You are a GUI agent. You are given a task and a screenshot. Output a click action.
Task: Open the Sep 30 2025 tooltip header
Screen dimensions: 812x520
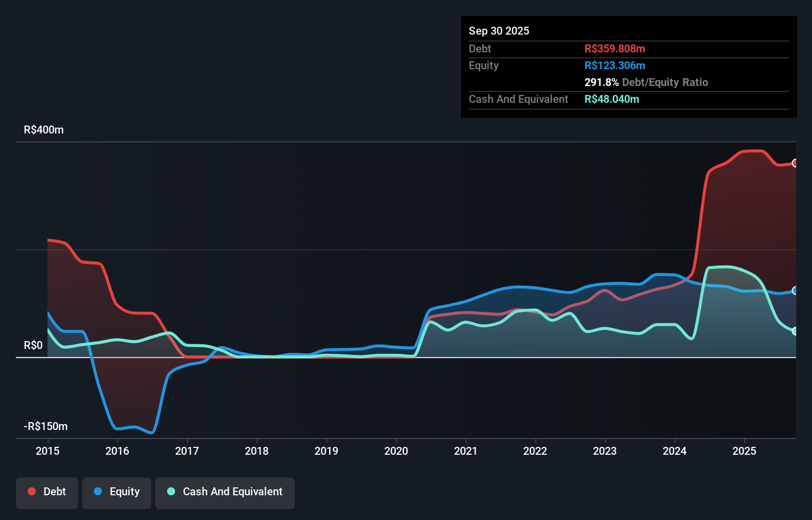(x=499, y=31)
